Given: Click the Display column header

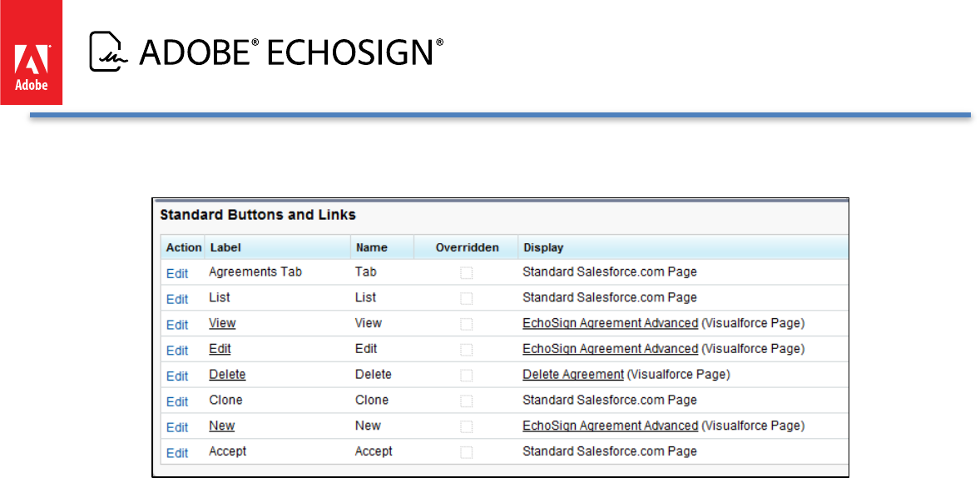Looking at the screenshot, I should pyautogui.click(x=543, y=248).
